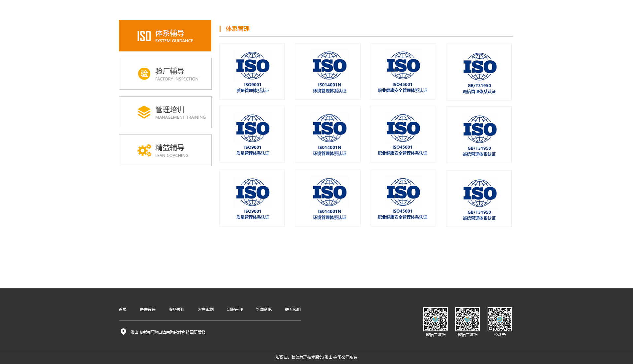This screenshot has height=364, width=633.
Task: Click the location pin icon in footer
Action: pos(123,332)
